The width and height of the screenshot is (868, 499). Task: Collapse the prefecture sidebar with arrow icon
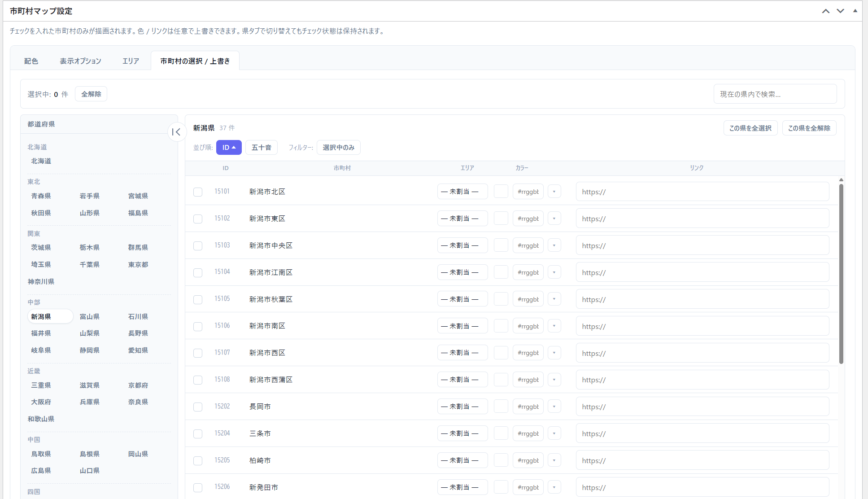[177, 132]
